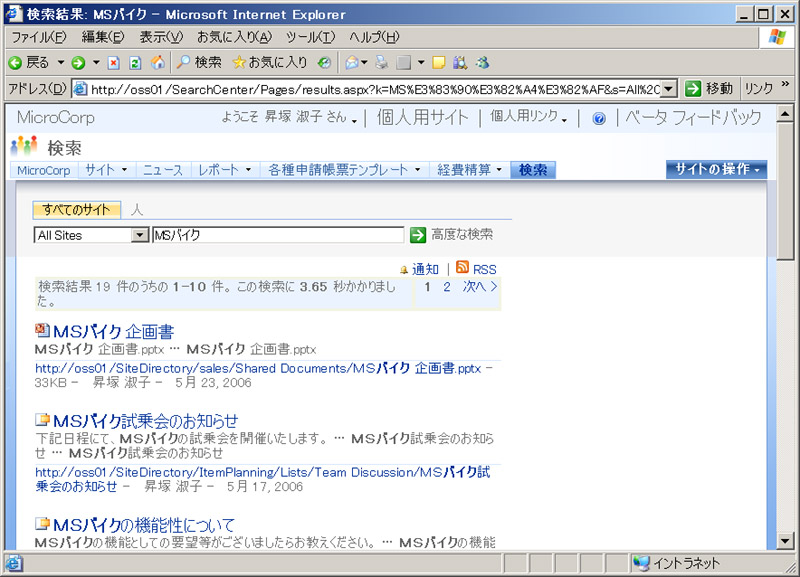
Task: Click the SharePoint help question mark icon
Action: click(x=599, y=118)
